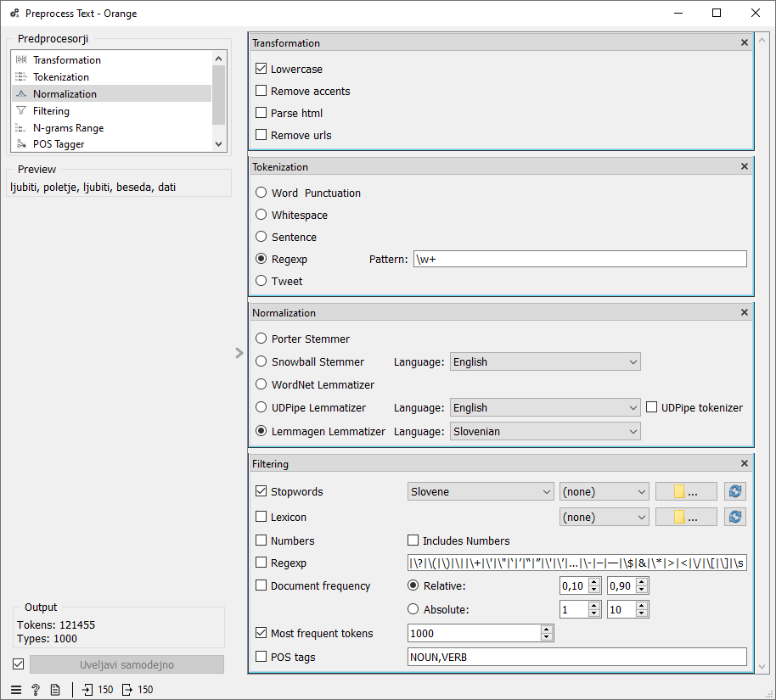Select N-grams Range in the preprocessor list
The image size is (776, 700).
coord(68,128)
